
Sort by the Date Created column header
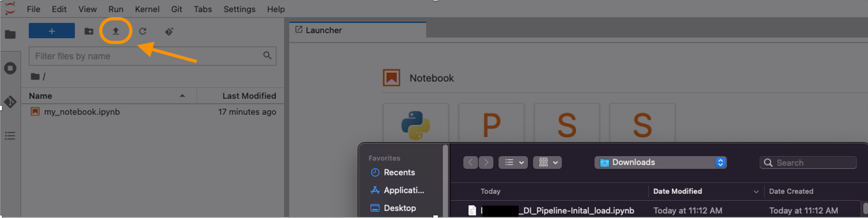[791, 192]
